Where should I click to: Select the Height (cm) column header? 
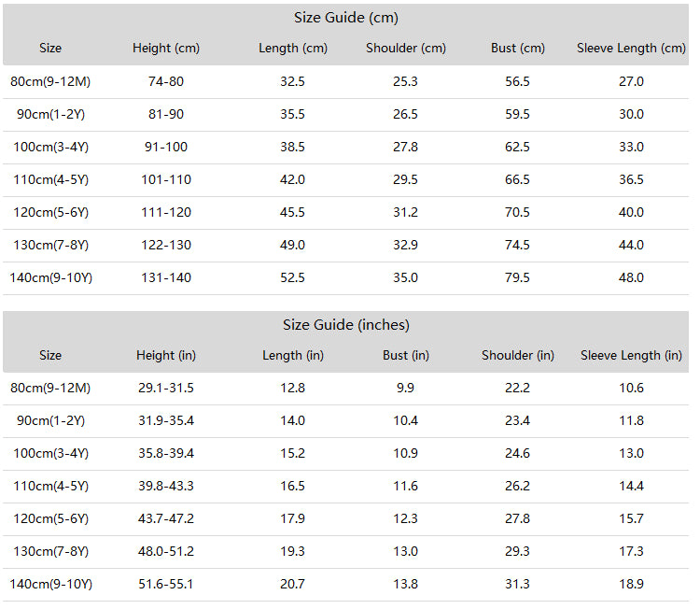pyautogui.click(x=165, y=48)
